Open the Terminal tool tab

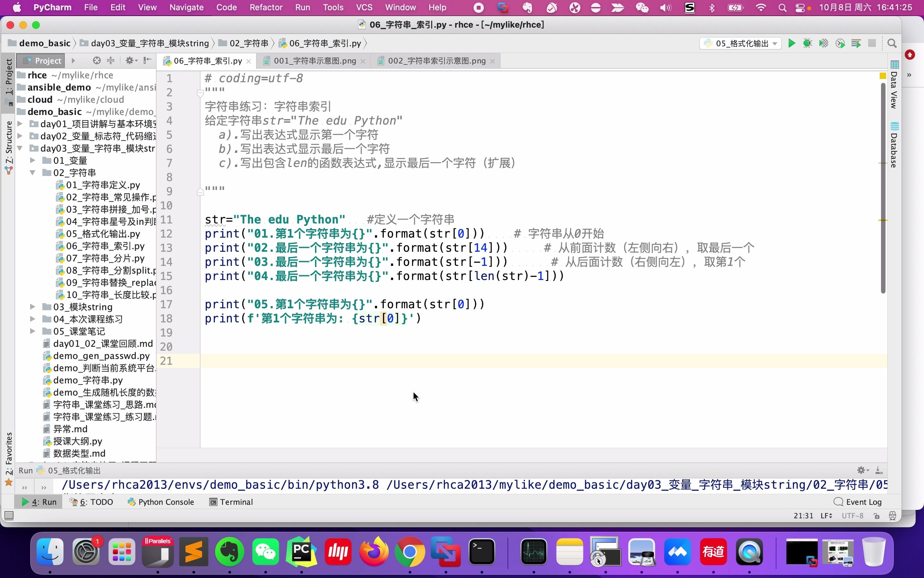click(231, 502)
